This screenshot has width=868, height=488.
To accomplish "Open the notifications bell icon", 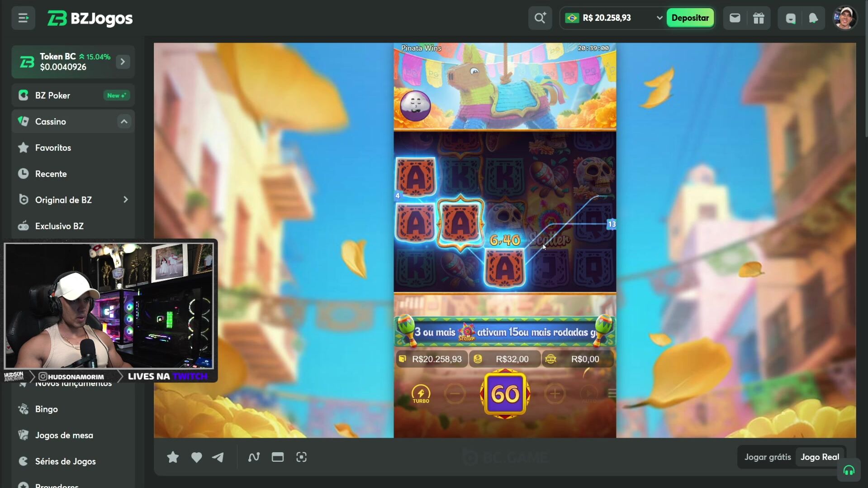I will click(813, 18).
